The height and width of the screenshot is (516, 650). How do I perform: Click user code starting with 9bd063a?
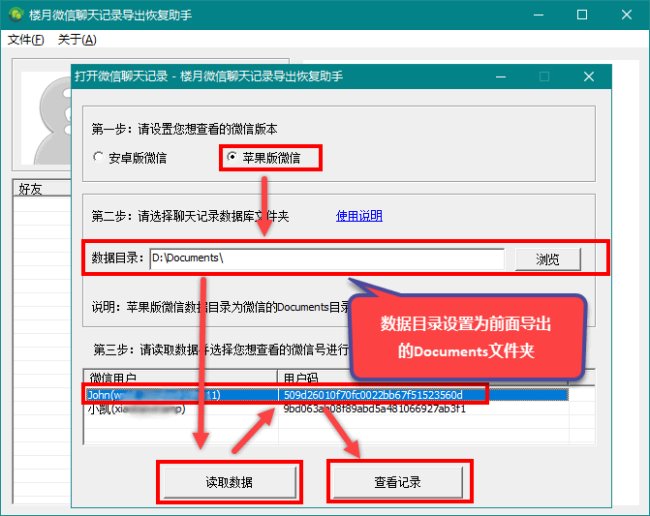374,409
